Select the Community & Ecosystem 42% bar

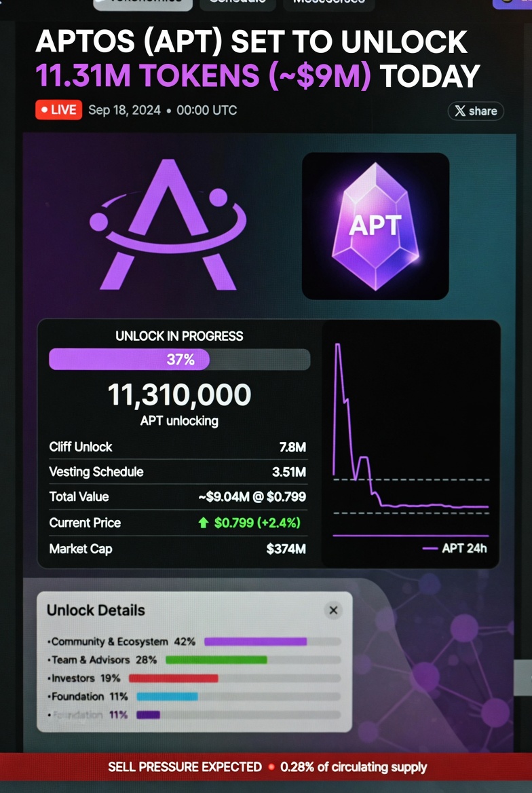[x=255, y=642]
